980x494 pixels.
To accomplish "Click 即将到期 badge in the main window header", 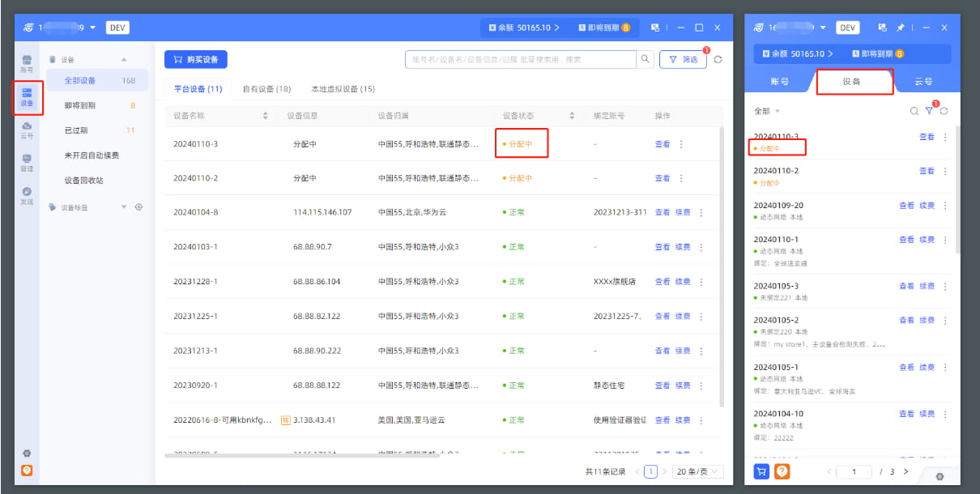I will pyautogui.click(x=604, y=28).
